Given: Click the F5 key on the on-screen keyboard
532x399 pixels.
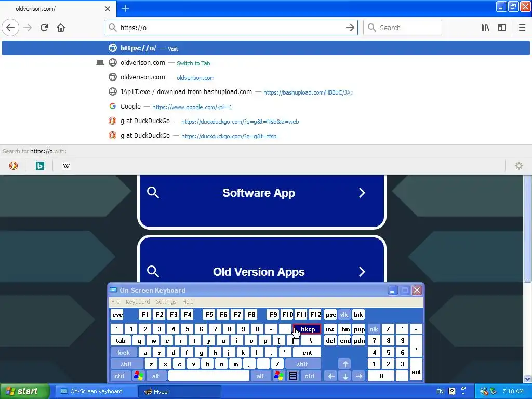Looking at the screenshot, I should pos(209,315).
